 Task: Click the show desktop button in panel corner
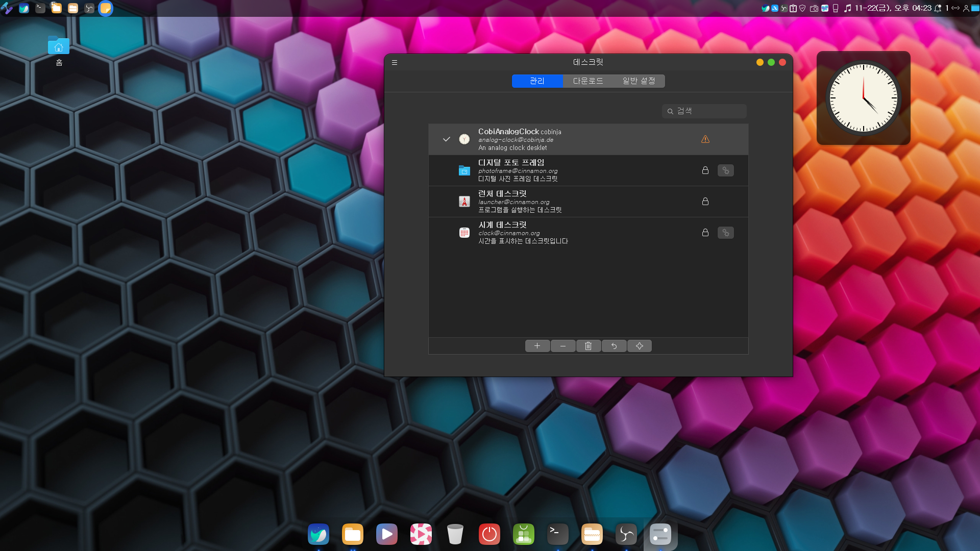click(975, 8)
